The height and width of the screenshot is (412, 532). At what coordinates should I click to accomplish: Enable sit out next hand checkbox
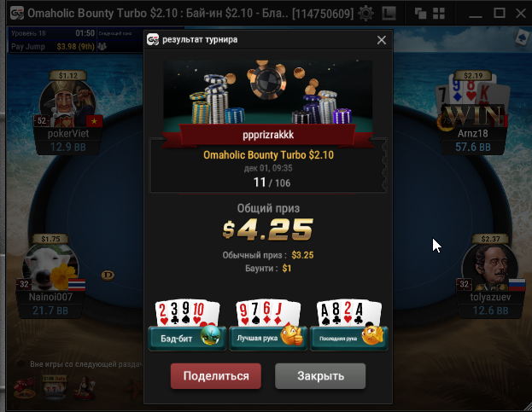pyautogui.click(x=21, y=364)
